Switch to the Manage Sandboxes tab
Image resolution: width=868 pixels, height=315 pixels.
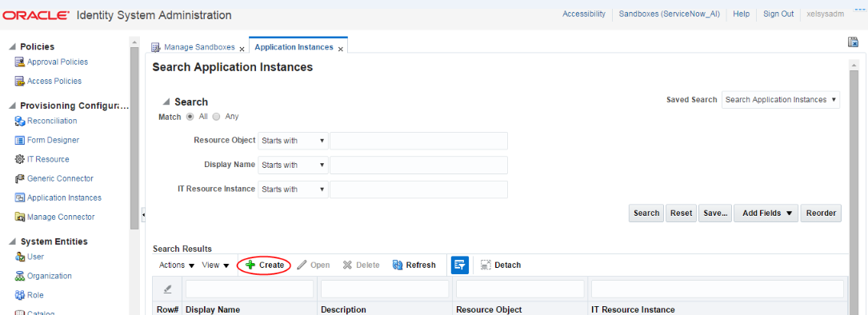tap(199, 48)
